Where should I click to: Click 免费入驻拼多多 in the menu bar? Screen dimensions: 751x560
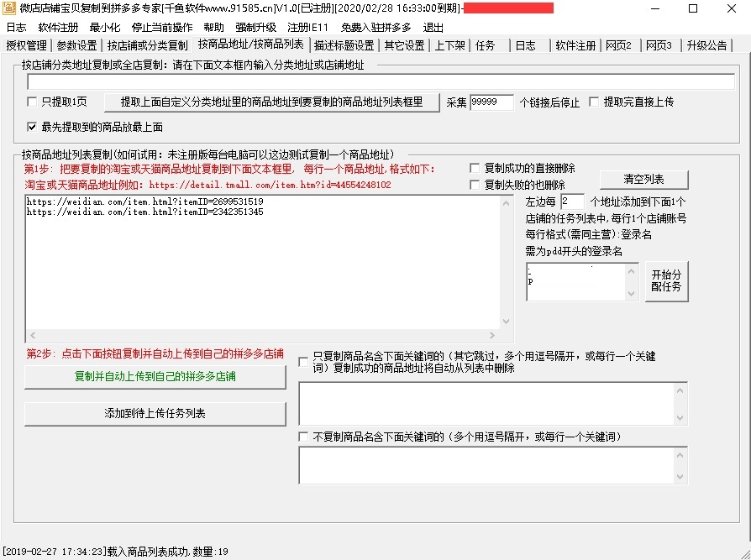[376, 27]
